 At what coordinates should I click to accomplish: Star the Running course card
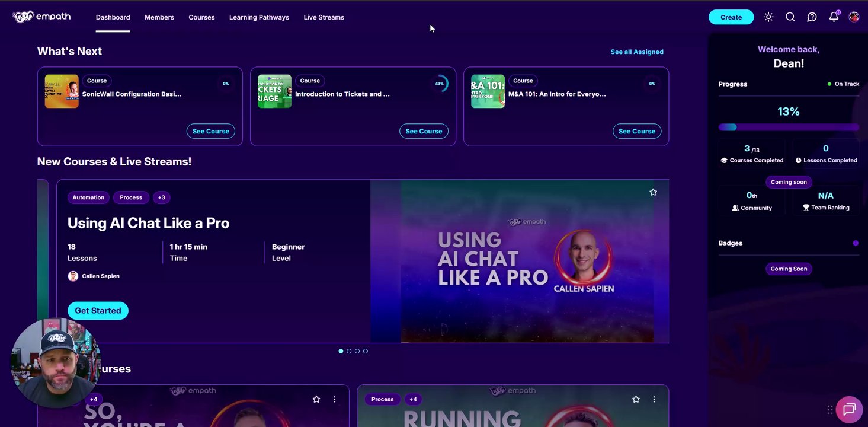coord(636,399)
